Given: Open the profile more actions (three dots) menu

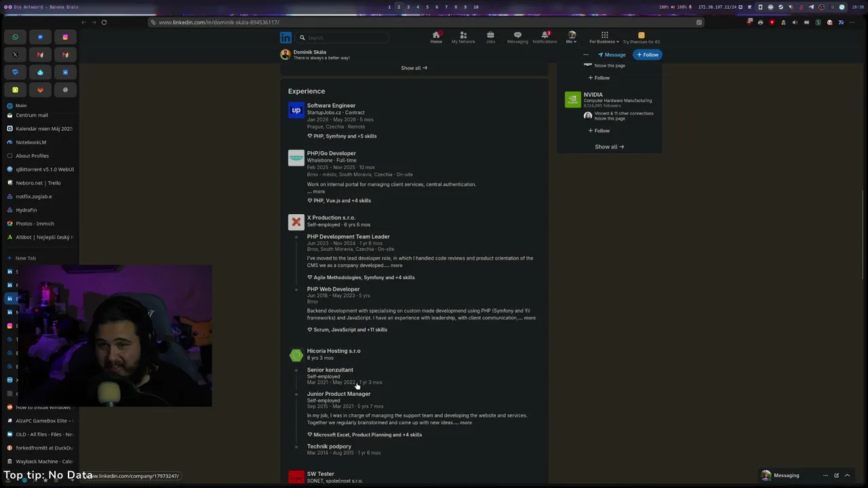Looking at the screenshot, I should coord(586,55).
